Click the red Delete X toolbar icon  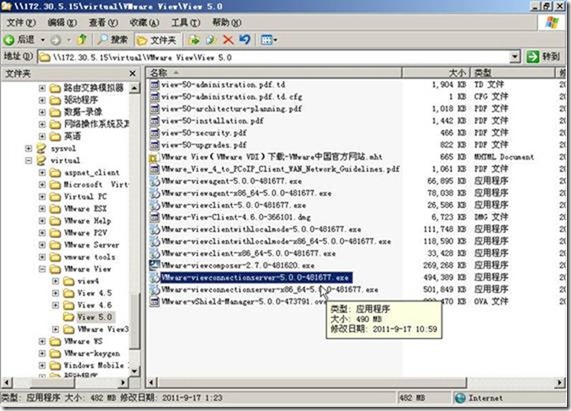tap(228, 40)
